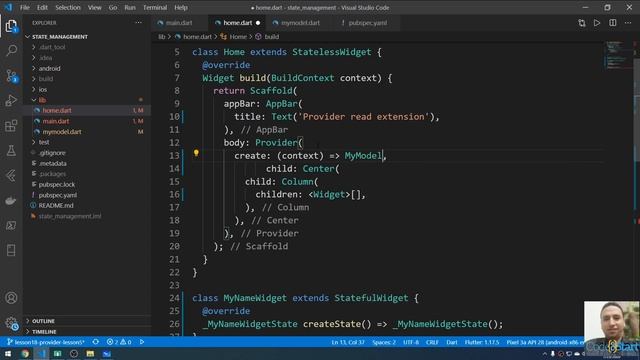Image resolution: width=640 pixels, height=360 pixels.
Task: Click the lightbulb code action on line 13
Action: point(196,153)
